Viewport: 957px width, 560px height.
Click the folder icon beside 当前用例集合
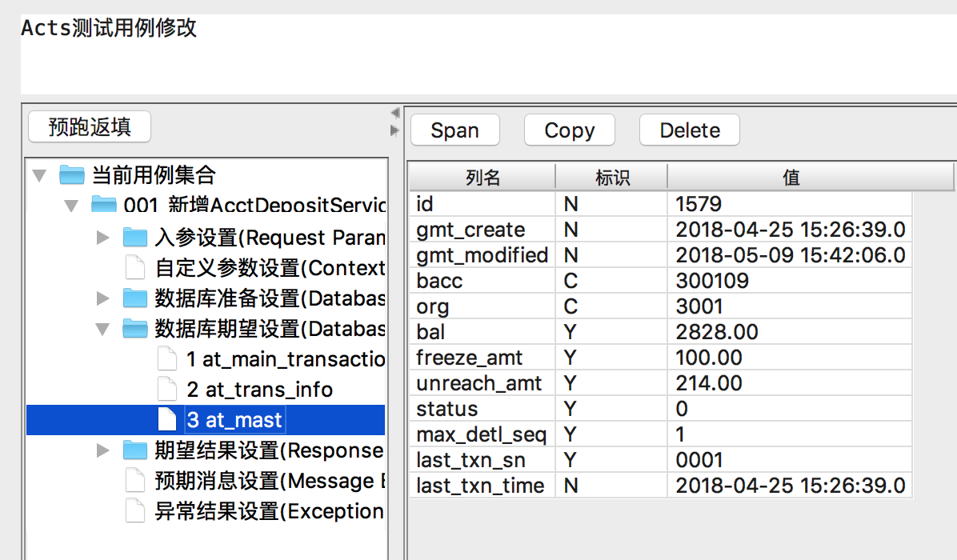[x=72, y=174]
